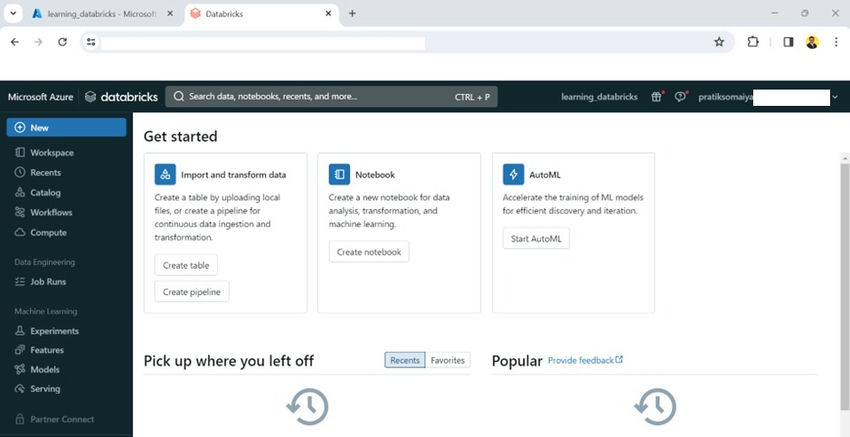Click the Notebook card icon
This screenshot has width=850, height=437.
[339, 174]
